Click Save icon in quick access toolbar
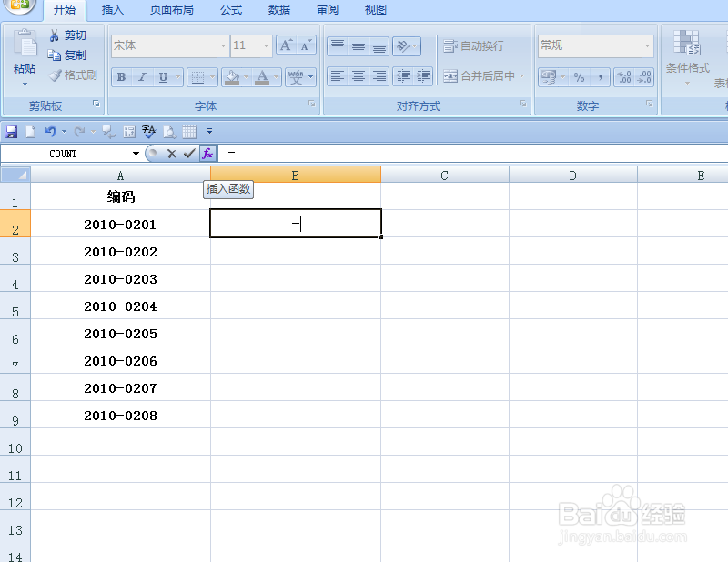 click(x=11, y=132)
